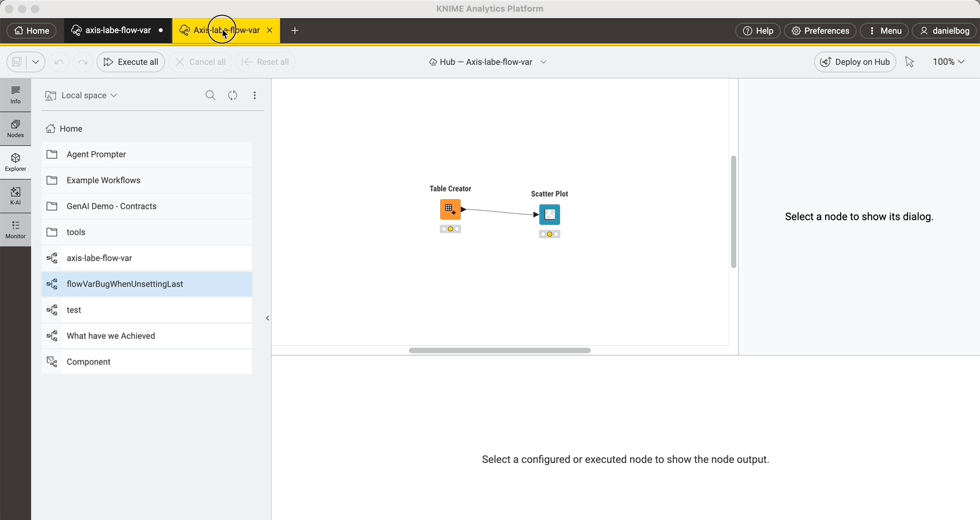Collapse the side panel with the arrow
This screenshot has width=980, height=520.
point(268,318)
